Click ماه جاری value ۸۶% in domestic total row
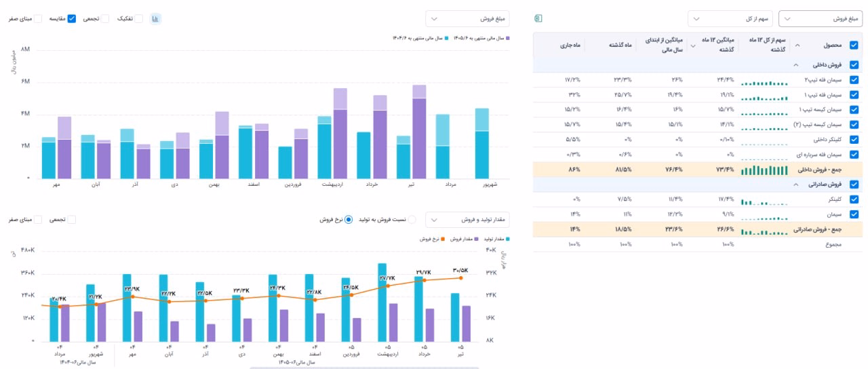The image size is (868, 369). coord(574,170)
